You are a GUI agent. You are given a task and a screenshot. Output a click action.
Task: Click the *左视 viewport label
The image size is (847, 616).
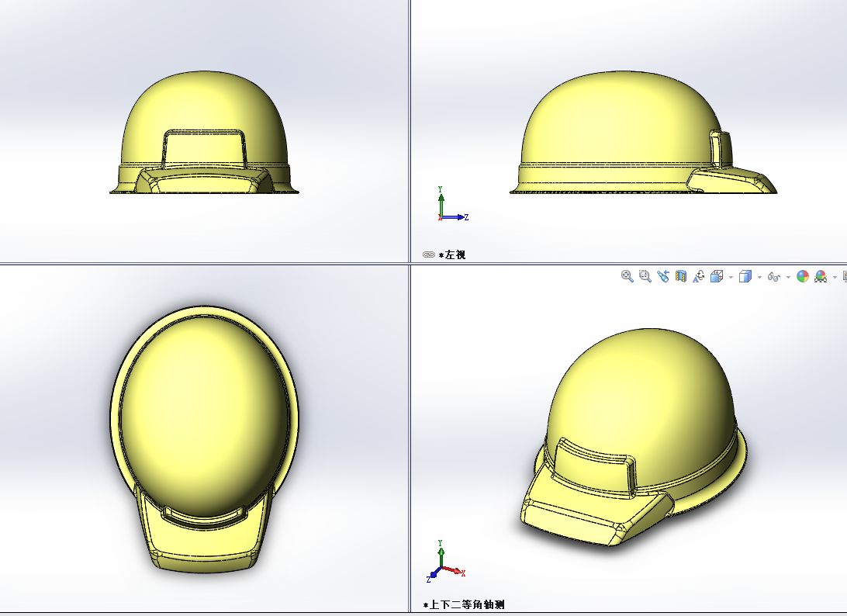click(x=452, y=254)
